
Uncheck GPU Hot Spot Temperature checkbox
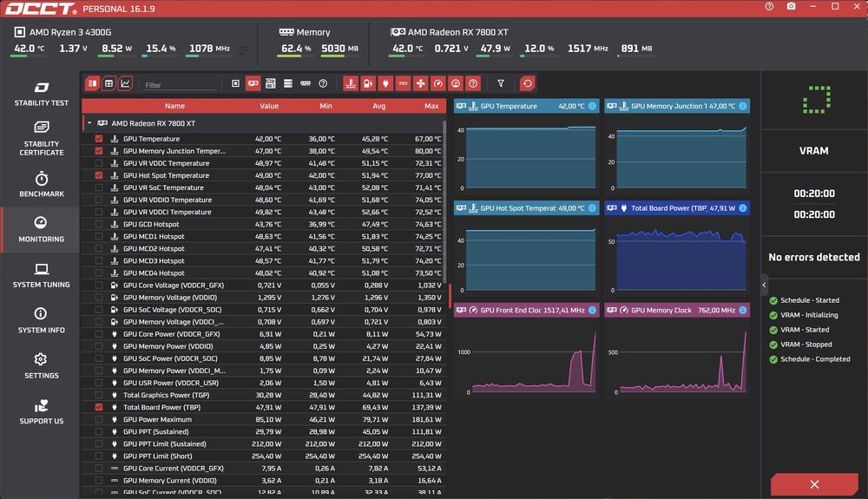(99, 175)
